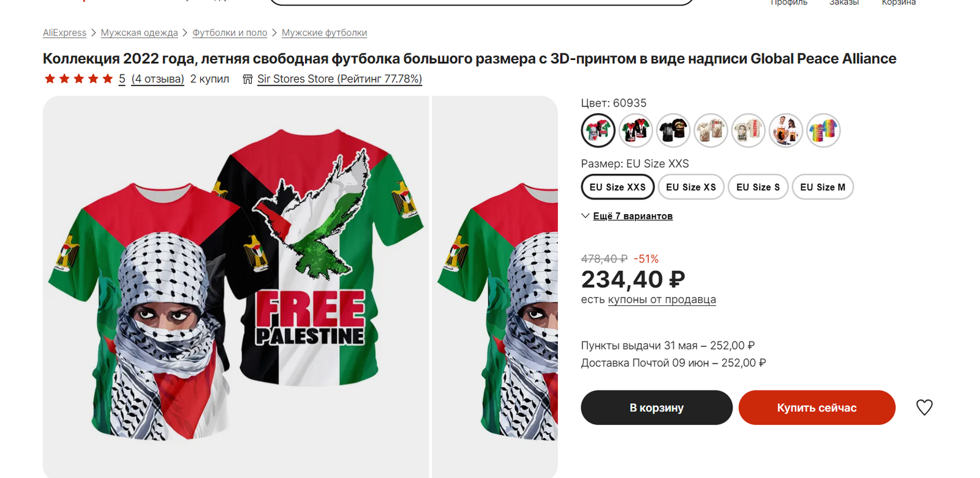Open 'Мужские футболки' breadcrumb link
The image size is (980, 478).
point(324,33)
